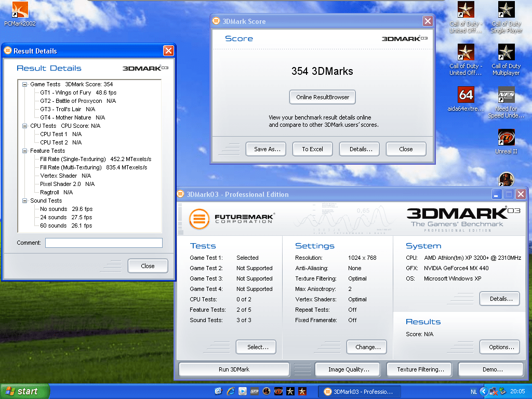This screenshot has height=399, width=532.
Task: Click the AMD Athlon(tm) XP 3200+ text
Action: pyautogui.click(x=473, y=258)
